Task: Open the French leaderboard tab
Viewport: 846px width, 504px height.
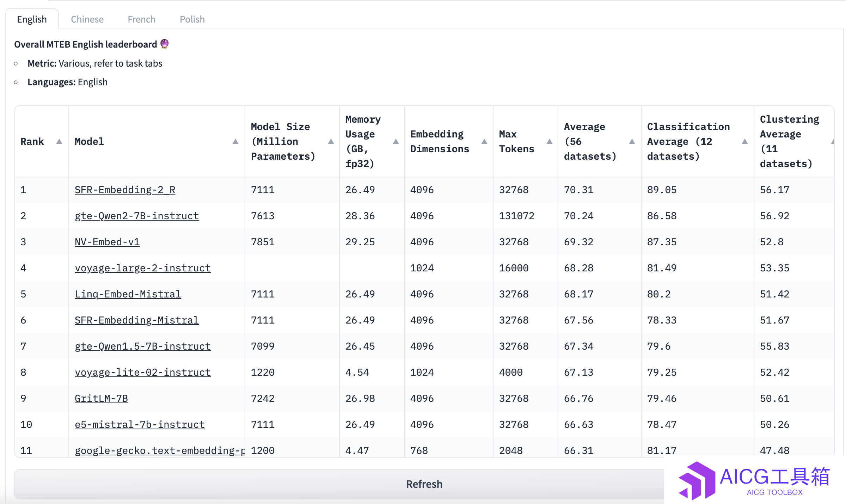Action: tap(141, 19)
